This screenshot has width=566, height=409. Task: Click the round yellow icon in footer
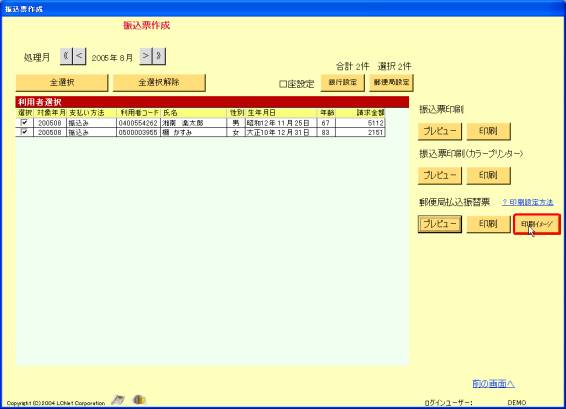139,399
